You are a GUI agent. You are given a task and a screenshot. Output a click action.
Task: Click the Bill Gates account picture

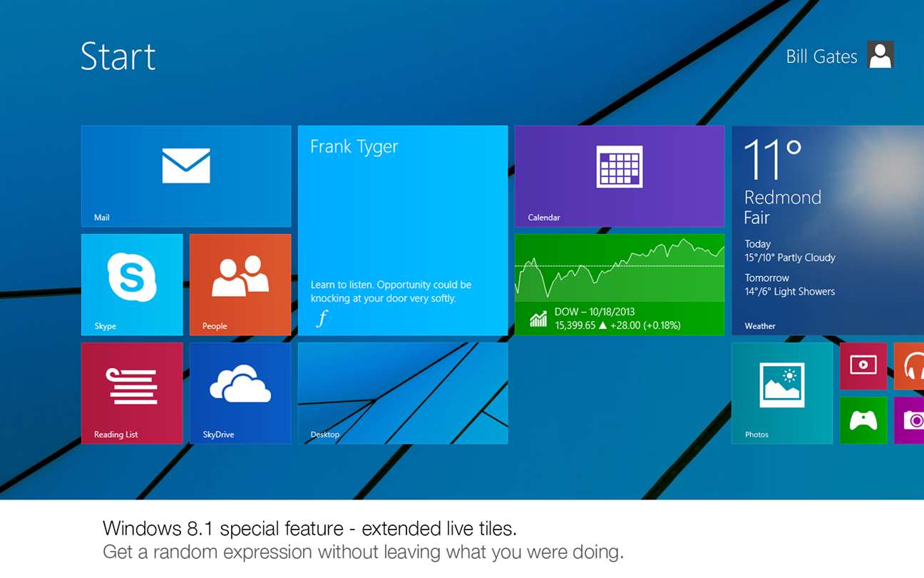(881, 55)
